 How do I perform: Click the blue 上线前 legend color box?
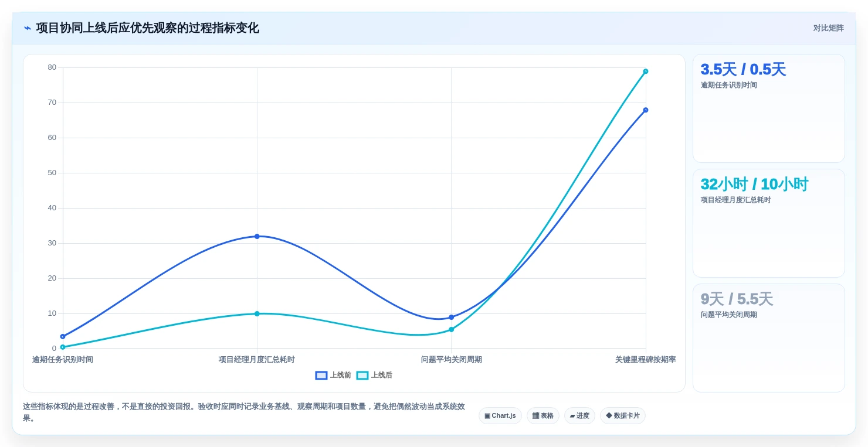pyautogui.click(x=321, y=376)
